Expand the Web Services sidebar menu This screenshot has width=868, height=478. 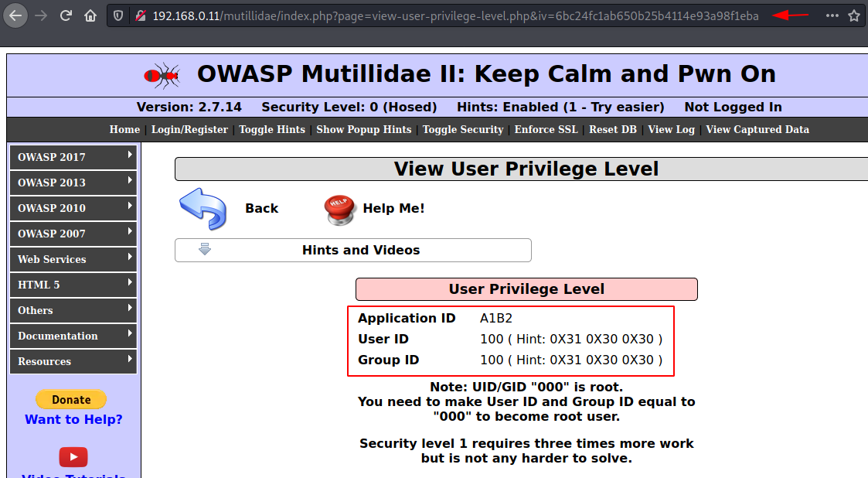coord(73,258)
